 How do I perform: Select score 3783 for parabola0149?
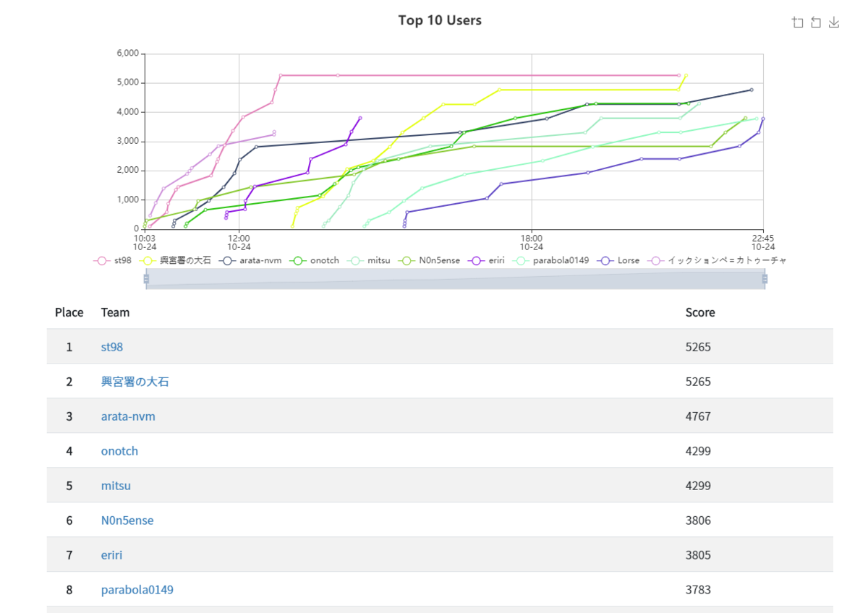698,590
